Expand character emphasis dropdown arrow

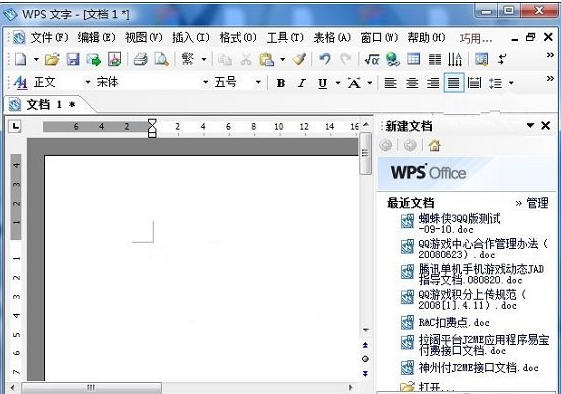tap(370, 83)
